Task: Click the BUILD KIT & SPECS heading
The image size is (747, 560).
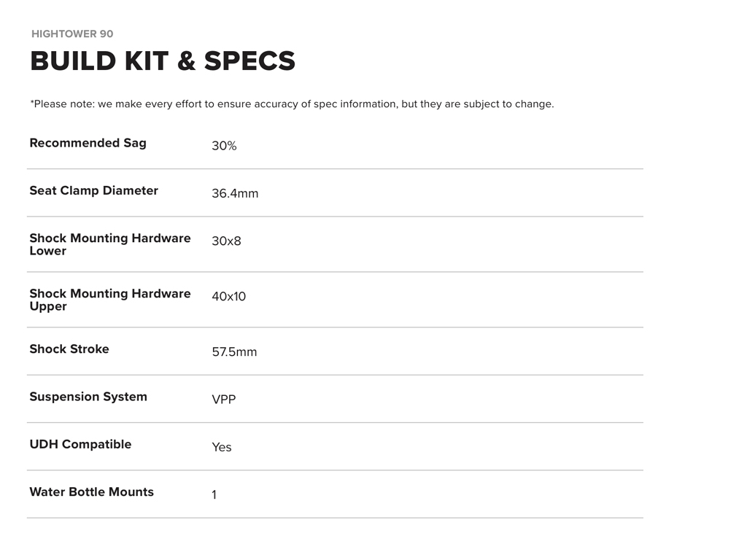Action: (163, 61)
